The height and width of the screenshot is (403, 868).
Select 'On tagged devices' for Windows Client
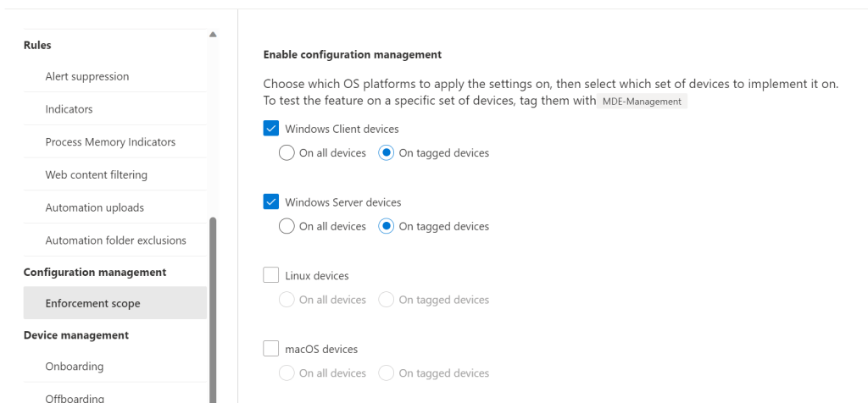387,153
